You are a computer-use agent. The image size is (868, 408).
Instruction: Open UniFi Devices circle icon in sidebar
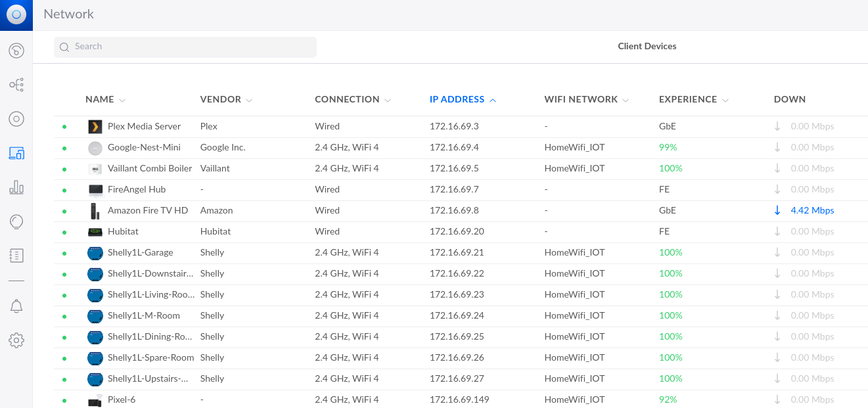[x=16, y=119]
